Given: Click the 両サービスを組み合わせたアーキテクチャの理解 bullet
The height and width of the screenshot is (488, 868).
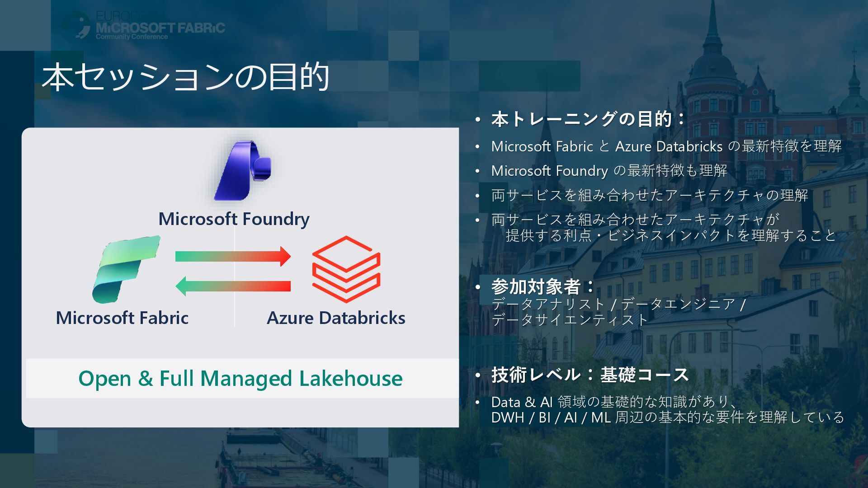Looking at the screenshot, I should [650, 195].
